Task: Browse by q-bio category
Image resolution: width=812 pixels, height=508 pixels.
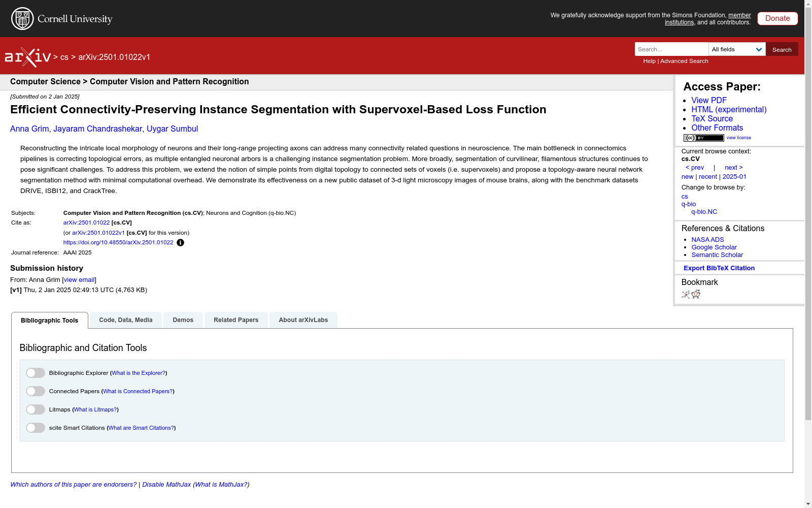Action: [689, 204]
